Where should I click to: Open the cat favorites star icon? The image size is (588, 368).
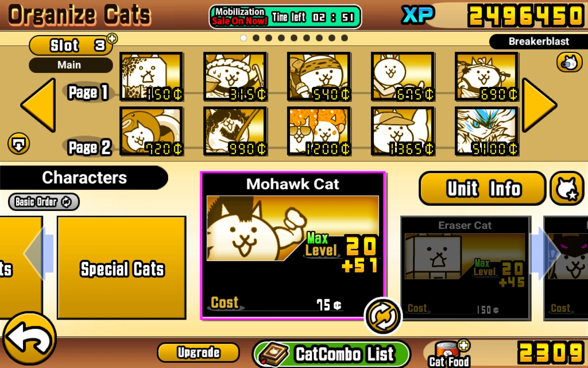click(x=567, y=189)
